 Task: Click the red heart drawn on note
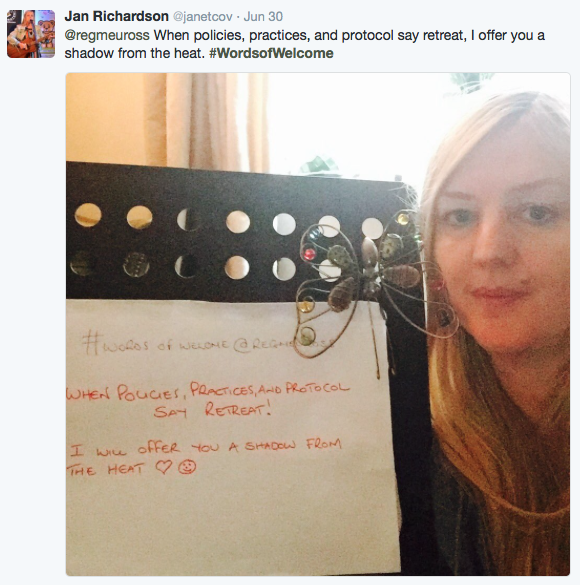[x=163, y=466]
